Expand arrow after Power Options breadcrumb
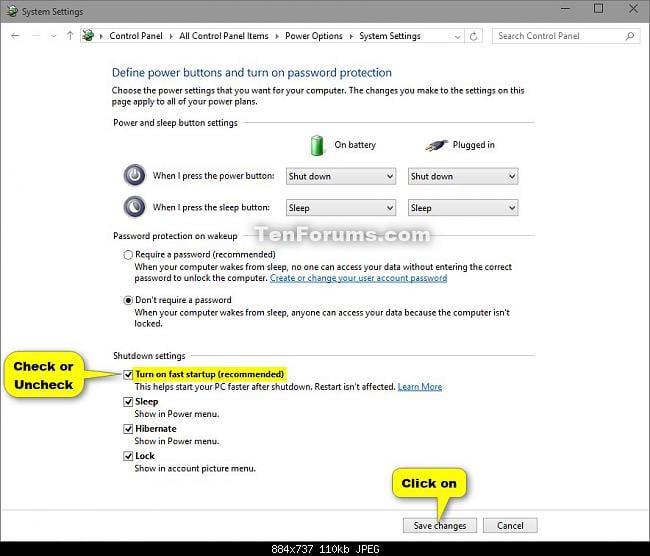Image resolution: width=650 pixels, height=556 pixels. (351, 36)
